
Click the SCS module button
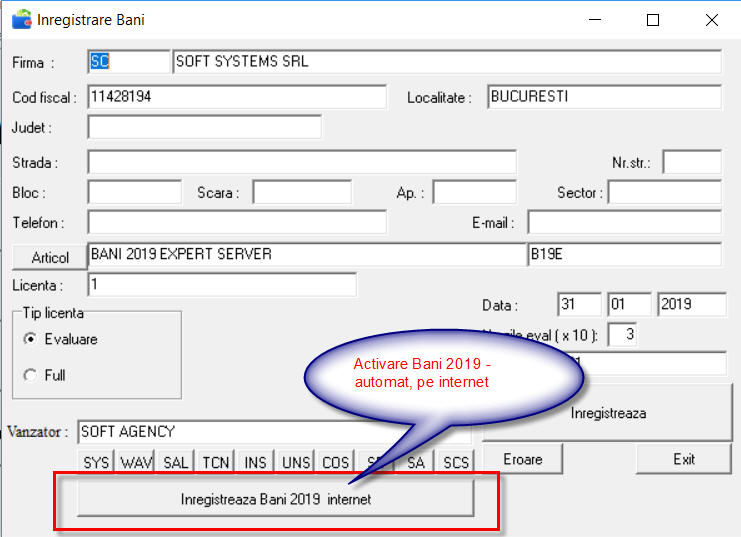point(456,462)
